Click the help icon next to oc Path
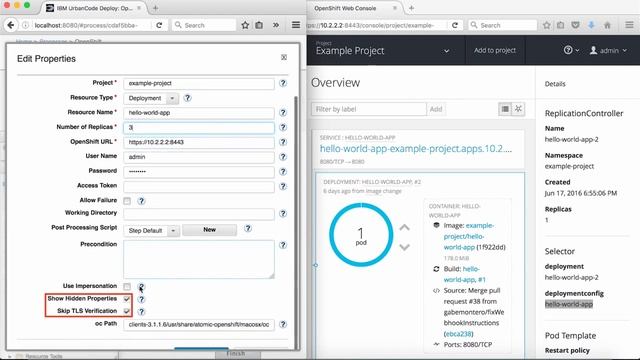 [x=283, y=324]
